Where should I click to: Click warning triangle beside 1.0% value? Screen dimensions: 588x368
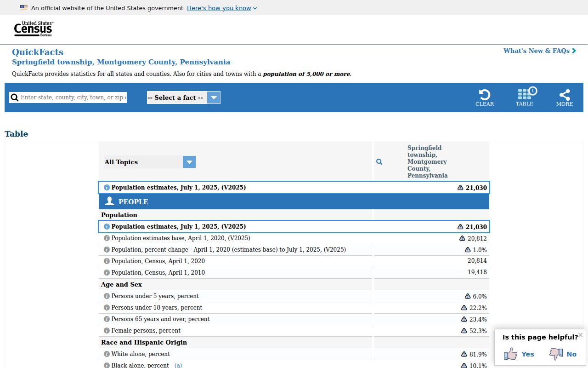(x=468, y=250)
